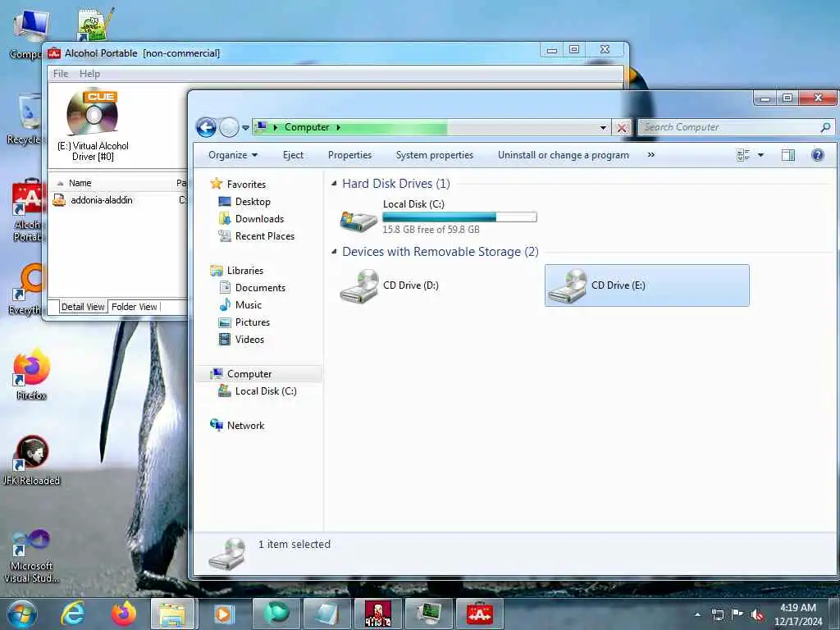Click the Windows Explorer taskbar button
This screenshot has width=840, height=630.
coord(172,614)
